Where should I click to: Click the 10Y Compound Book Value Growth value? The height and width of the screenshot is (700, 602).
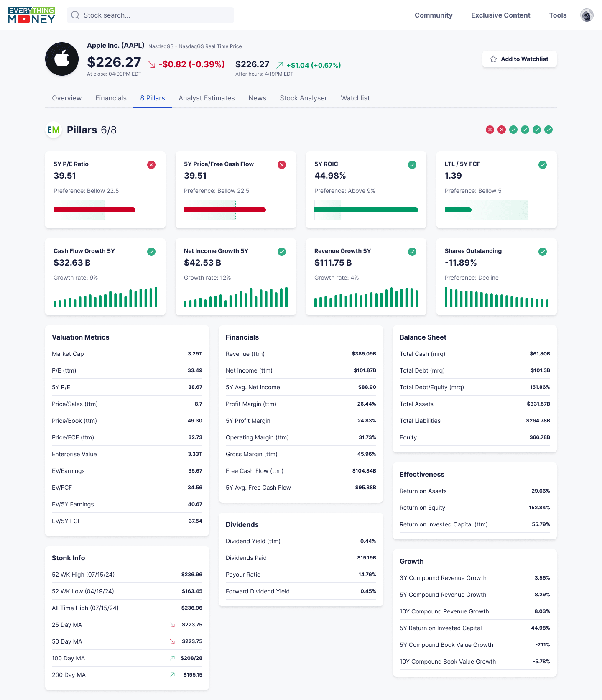541,662
